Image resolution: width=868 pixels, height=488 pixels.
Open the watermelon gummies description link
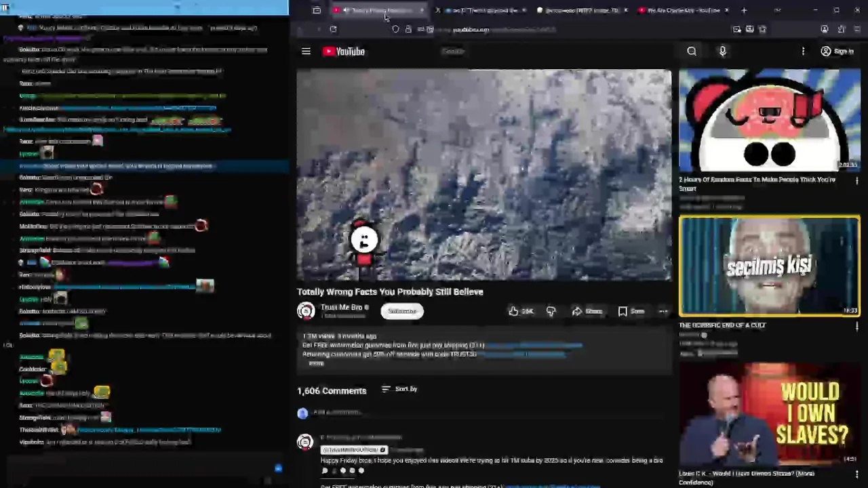tap(533, 345)
